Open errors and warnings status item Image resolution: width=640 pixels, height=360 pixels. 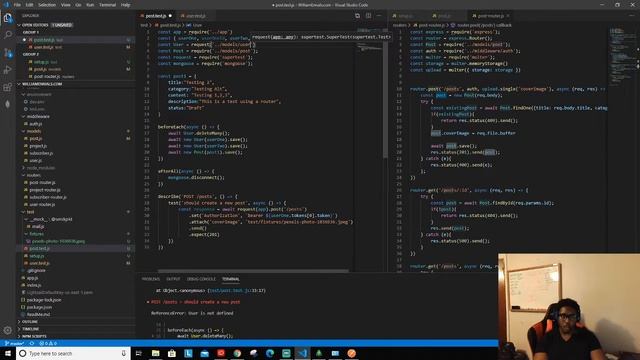(48, 343)
